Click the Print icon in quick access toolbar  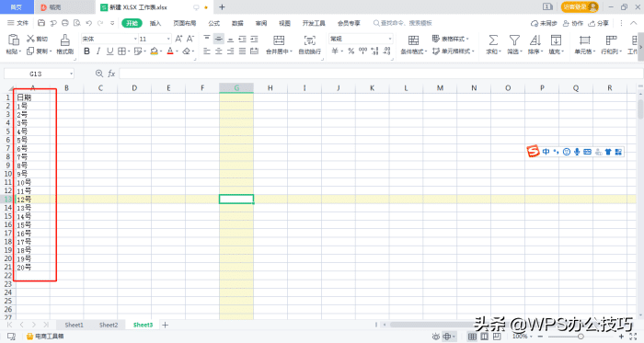tap(65, 23)
